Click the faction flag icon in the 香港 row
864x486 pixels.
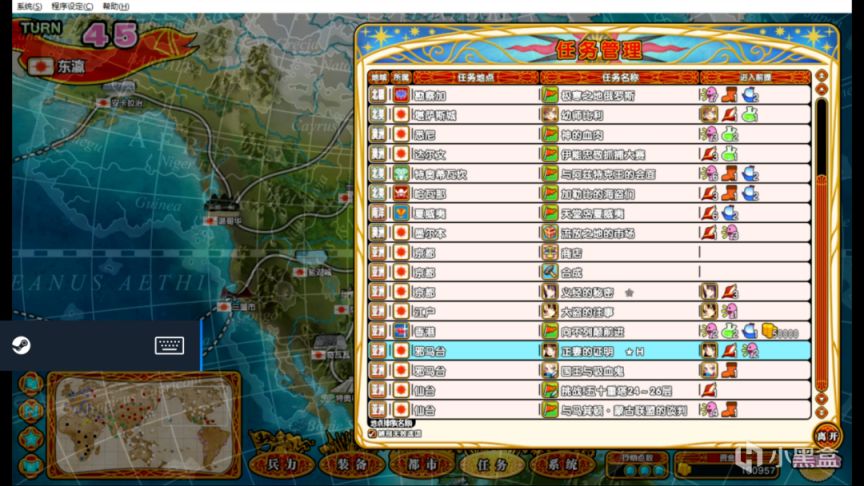click(401, 331)
